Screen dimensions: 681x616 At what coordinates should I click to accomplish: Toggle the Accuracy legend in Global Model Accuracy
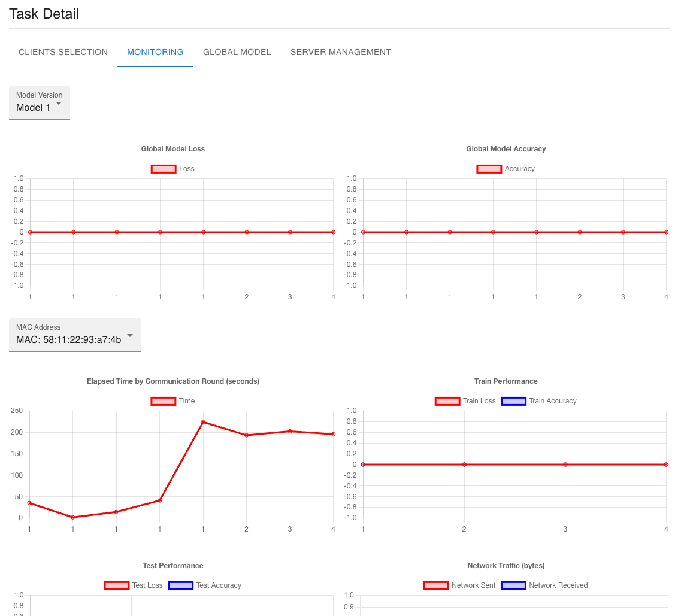(x=489, y=169)
